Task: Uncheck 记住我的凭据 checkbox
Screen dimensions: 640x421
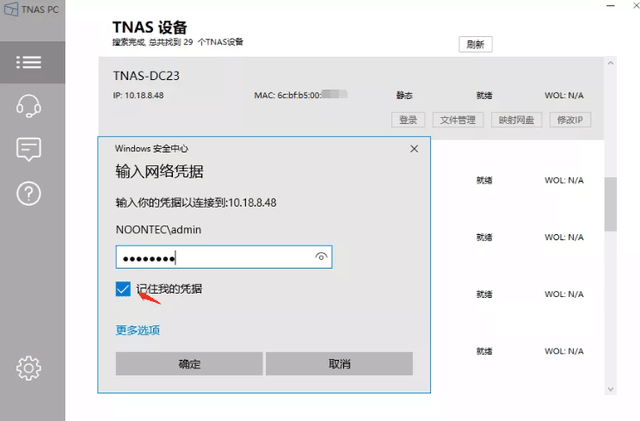Action: click(123, 289)
